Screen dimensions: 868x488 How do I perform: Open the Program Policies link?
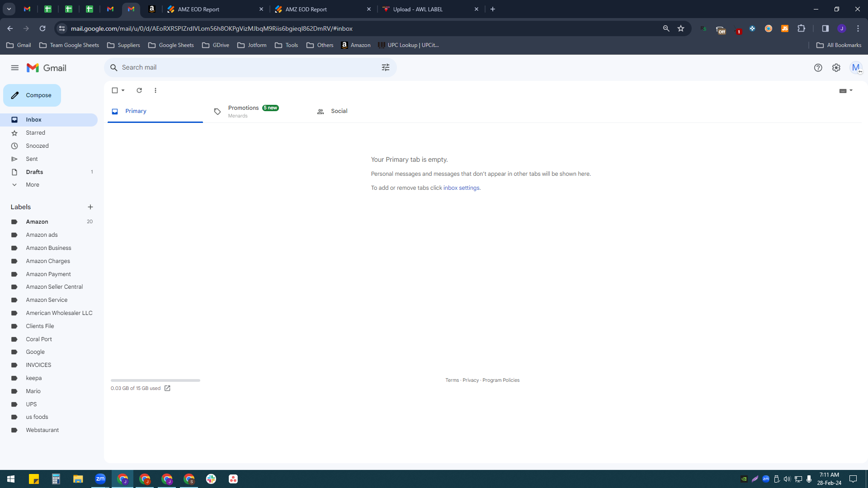coord(501,380)
